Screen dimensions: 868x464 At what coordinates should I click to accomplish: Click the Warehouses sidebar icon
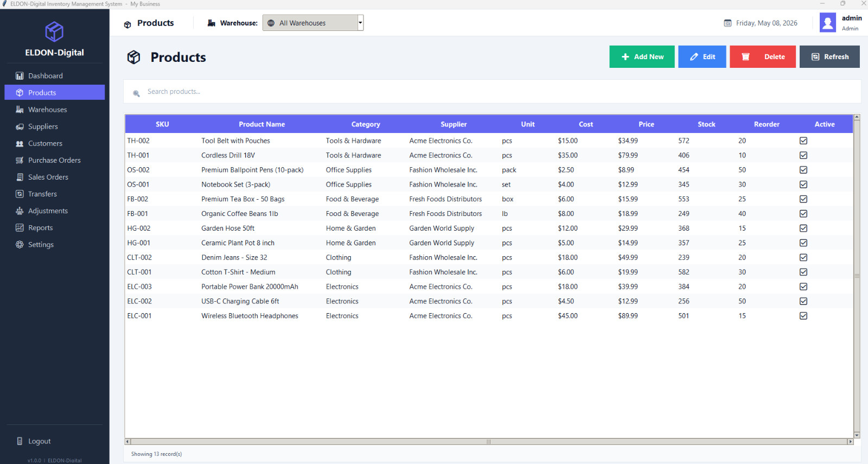[20, 110]
